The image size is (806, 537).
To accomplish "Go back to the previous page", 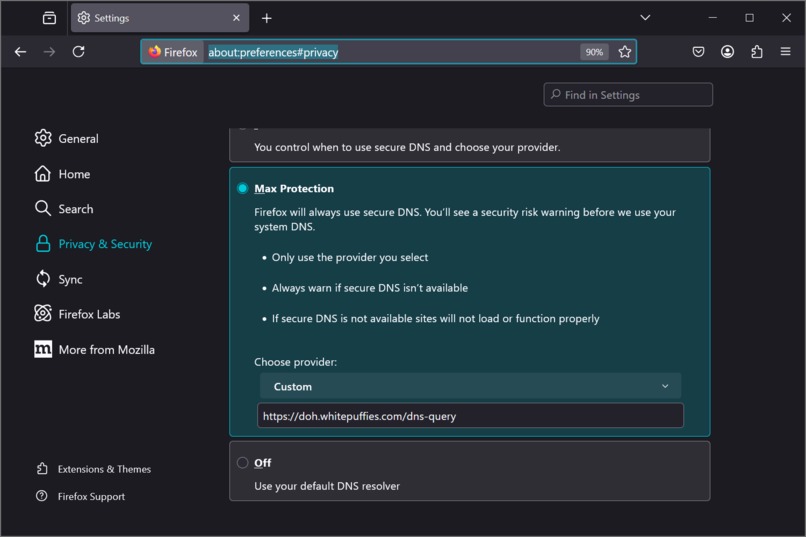I will pos(21,51).
